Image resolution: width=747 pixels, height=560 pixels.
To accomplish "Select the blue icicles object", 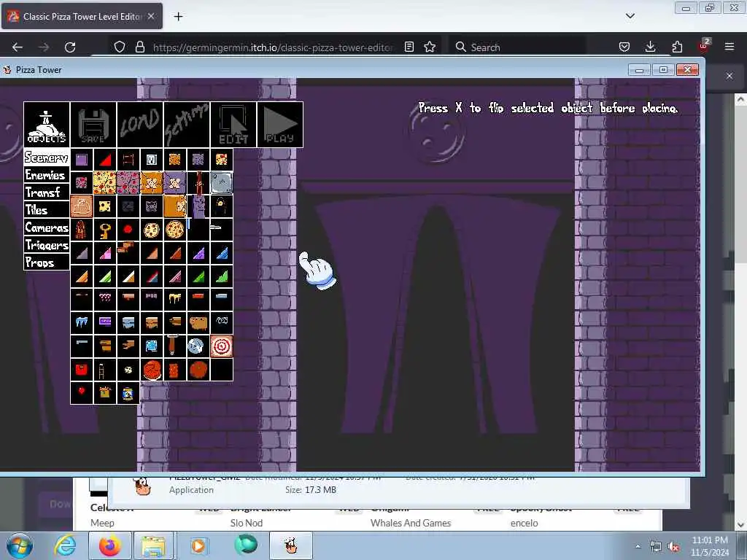I will 82,323.
